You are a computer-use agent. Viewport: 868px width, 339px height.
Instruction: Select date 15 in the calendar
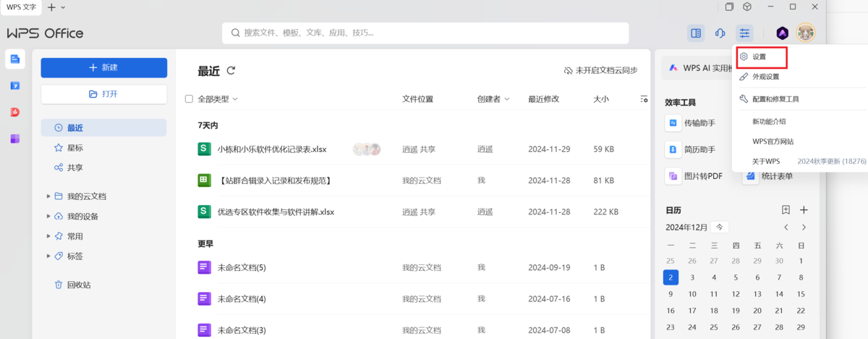801,293
